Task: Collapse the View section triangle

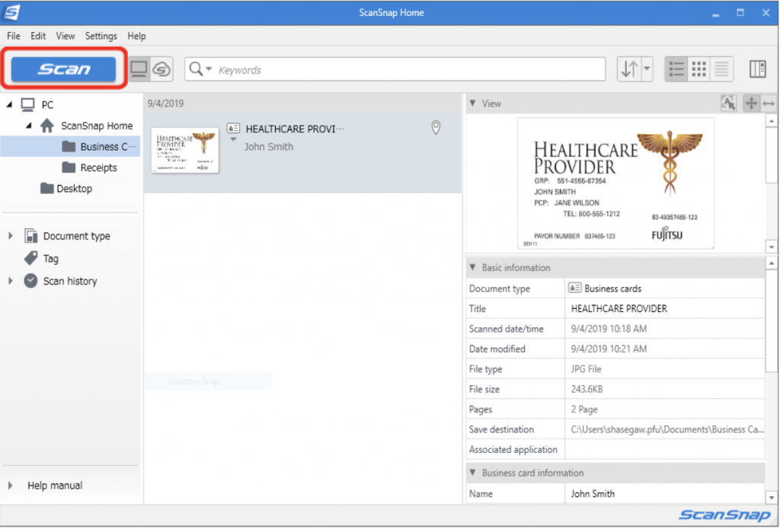Action: [x=472, y=103]
